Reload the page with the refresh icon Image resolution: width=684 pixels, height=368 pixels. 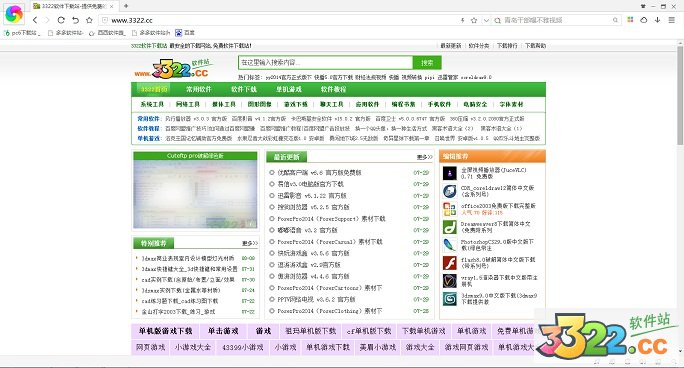pyautogui.click(x=61, y=20)
